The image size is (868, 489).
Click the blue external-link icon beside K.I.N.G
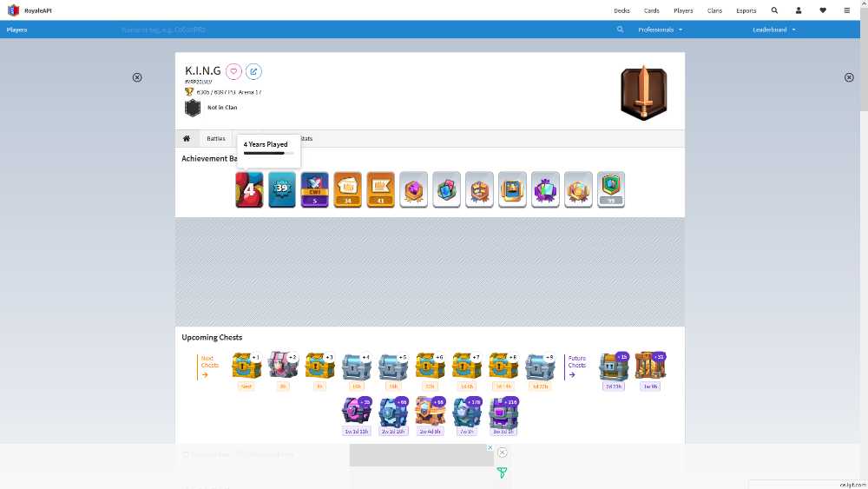[253, 71]
